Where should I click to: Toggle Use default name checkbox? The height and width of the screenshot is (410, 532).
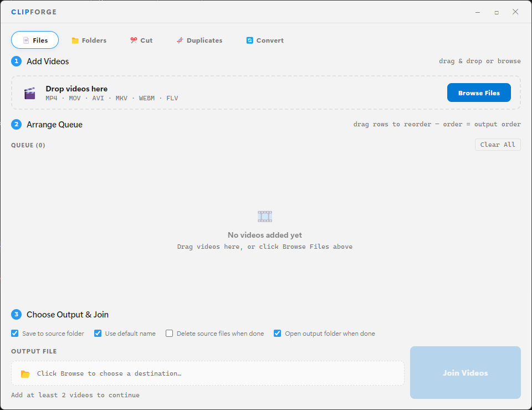tap(98, 334)
